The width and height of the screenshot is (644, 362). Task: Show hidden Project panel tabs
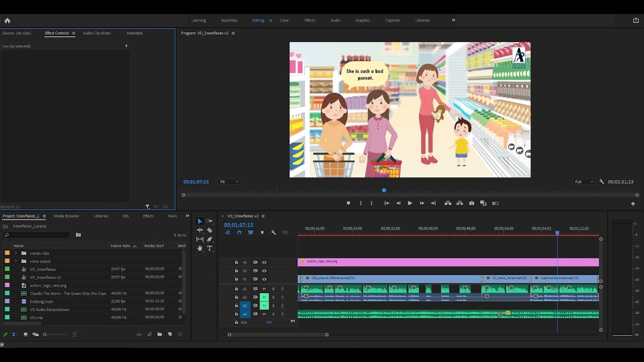187,216
